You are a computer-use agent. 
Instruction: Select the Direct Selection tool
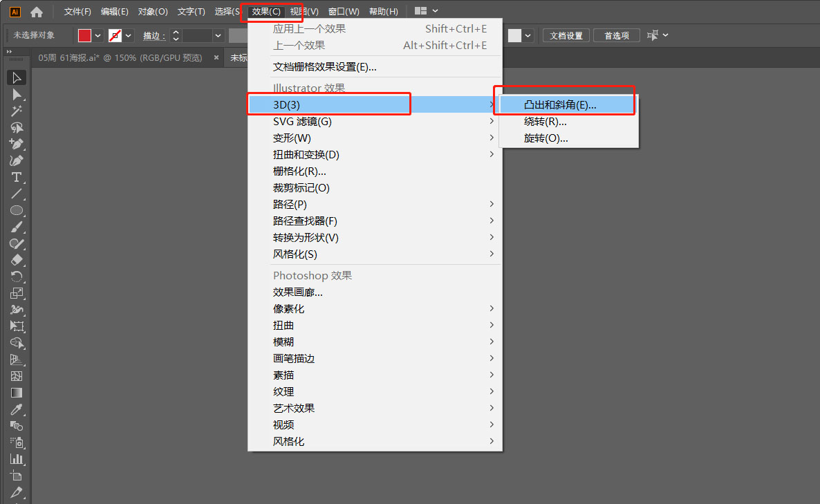click(x=16, y=95)
